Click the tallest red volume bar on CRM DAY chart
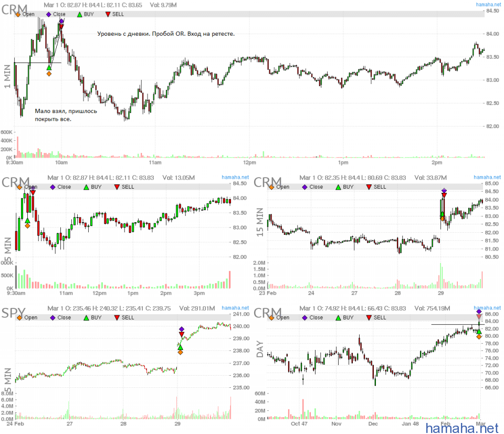Screen dimensions: 504x434 [303, 409]
